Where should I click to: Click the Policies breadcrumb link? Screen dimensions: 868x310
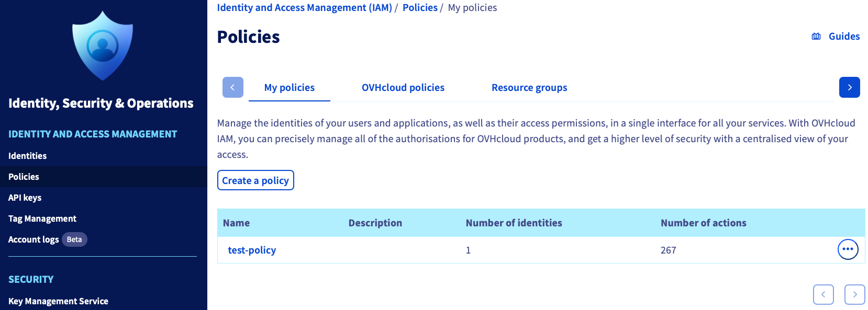pos(420,8)
